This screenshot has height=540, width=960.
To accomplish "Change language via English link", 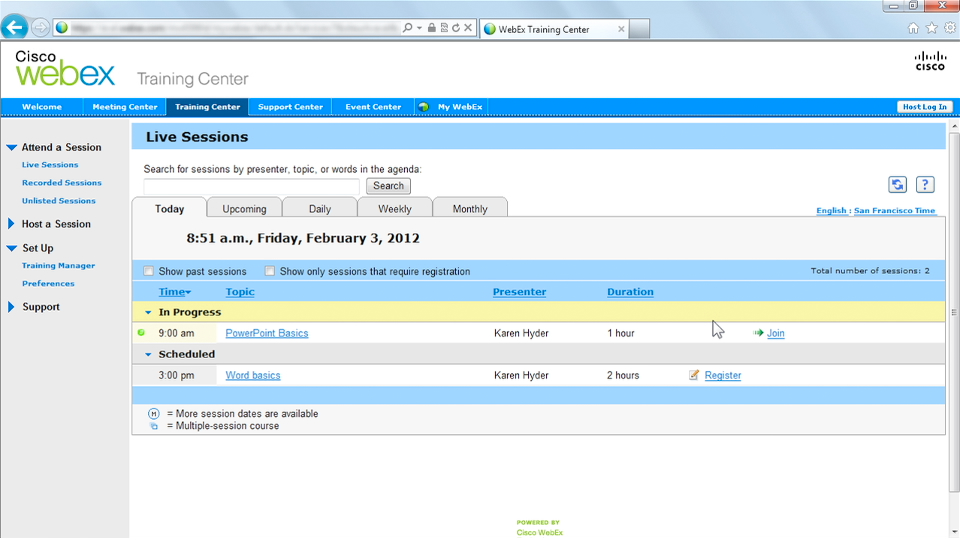I will point(831,210).
